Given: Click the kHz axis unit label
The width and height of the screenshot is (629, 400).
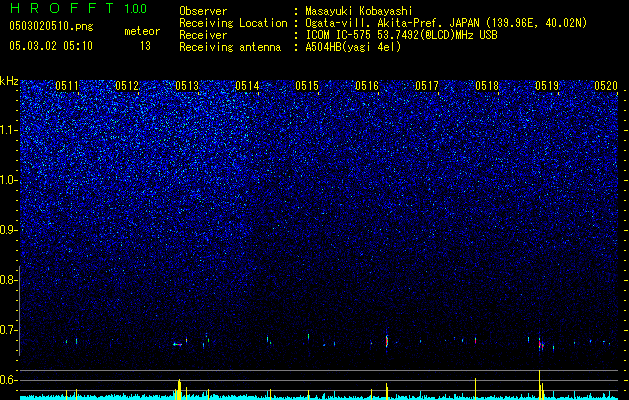Looking at the screenshot, I should tap(9, 81).
